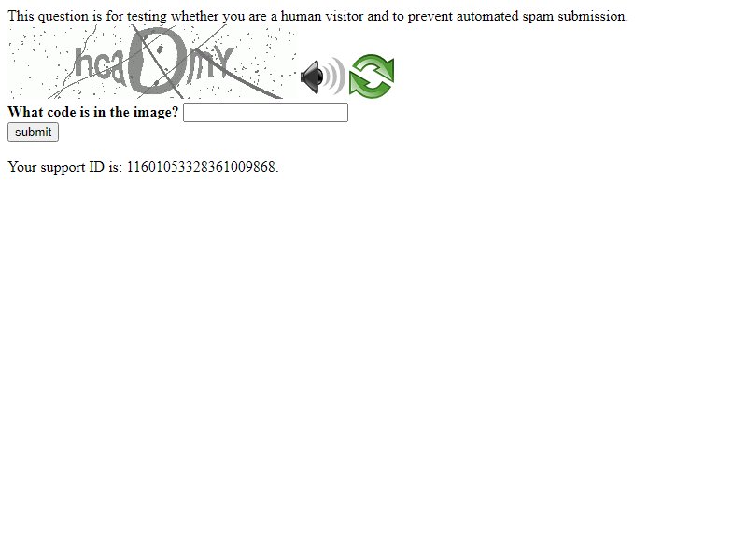
Task: Click the 'hca' letters in the CAPTCHA
Action: coord(100,66)
